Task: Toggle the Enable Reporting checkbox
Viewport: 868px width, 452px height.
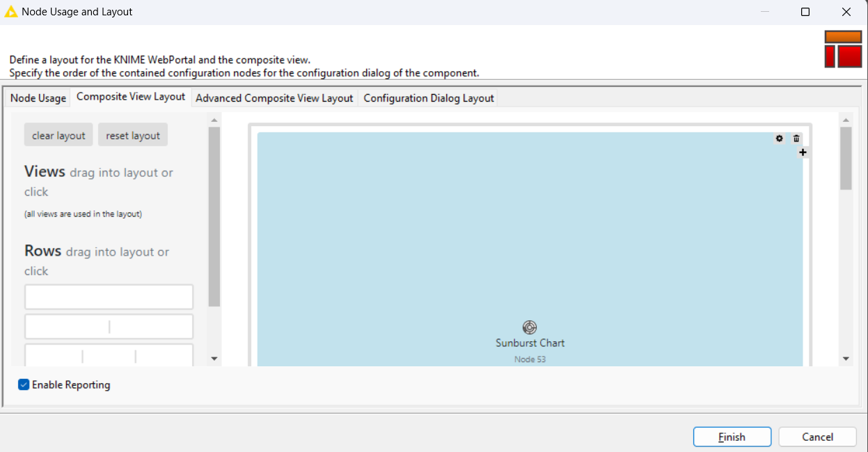Action: coord(24,384)
